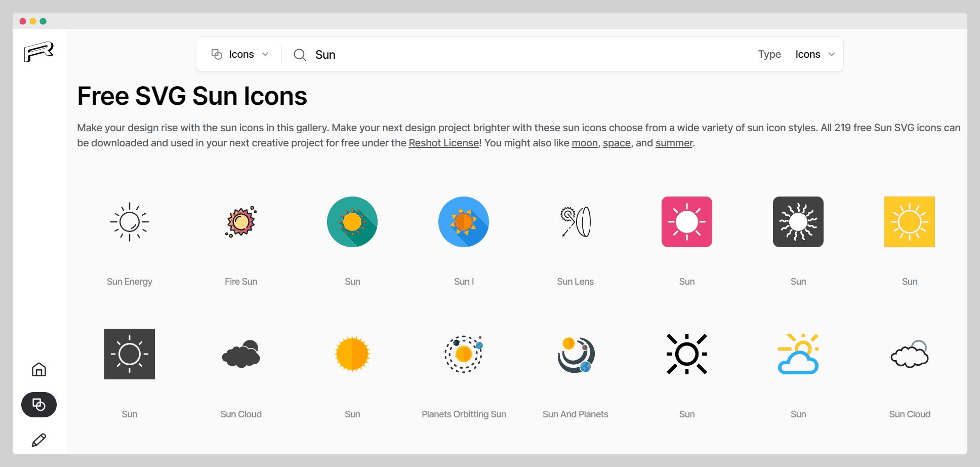Select the yellow square Sun icon
Viewport: 980px width, 467px height.
point(910,222)
